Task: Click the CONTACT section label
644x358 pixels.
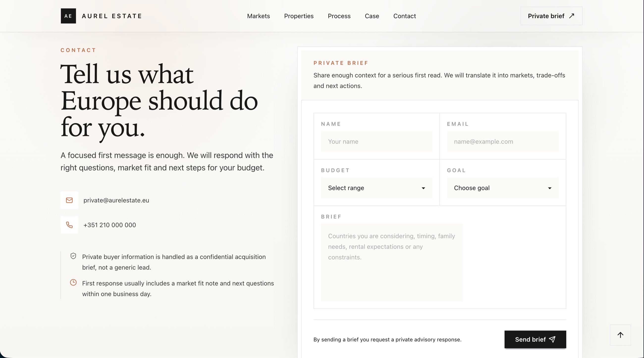Action: (x=78, y=50)
